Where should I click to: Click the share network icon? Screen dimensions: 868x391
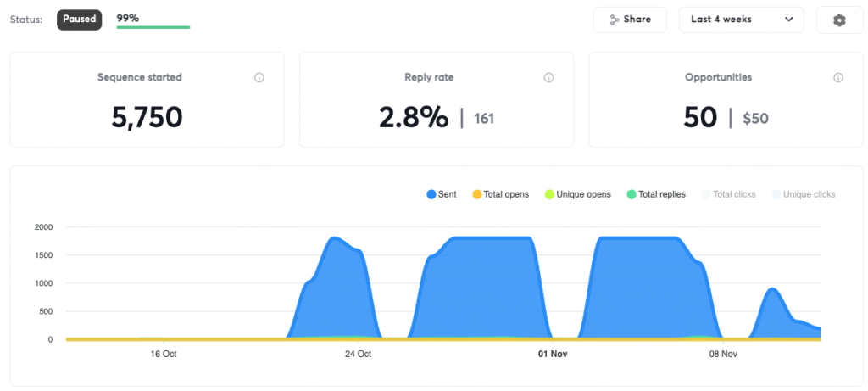coord(615,20)
